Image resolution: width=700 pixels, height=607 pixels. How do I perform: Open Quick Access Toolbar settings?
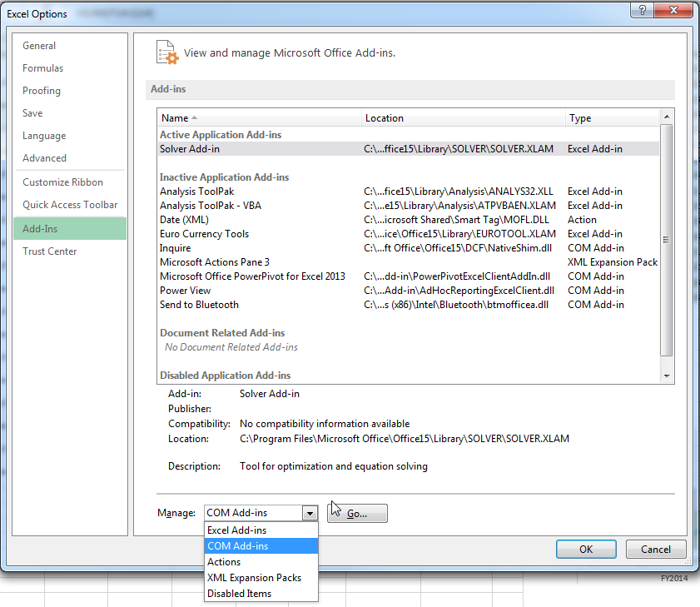coord(70,205)
